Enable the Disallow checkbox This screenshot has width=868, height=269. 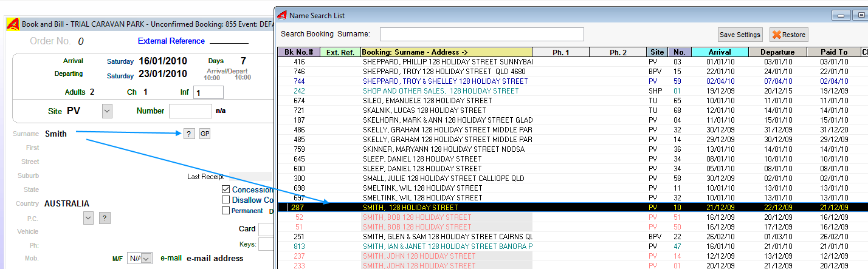click(x=226, y=200)
